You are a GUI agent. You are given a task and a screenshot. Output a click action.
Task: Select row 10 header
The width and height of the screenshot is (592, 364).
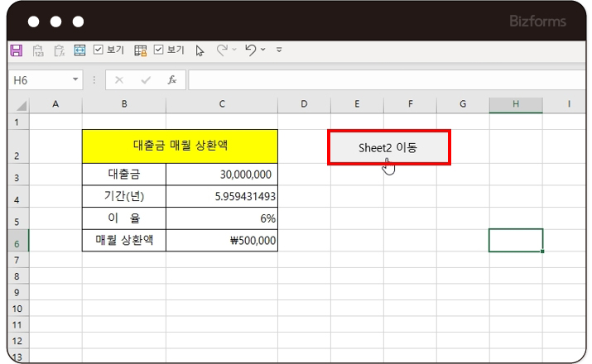tap(18, 309)
